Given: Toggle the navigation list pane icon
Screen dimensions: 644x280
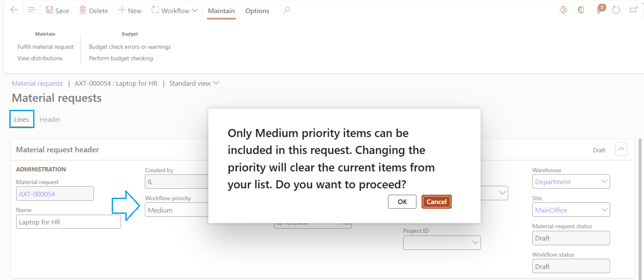Looking at the screenshot, I should (x=31, y=10).
